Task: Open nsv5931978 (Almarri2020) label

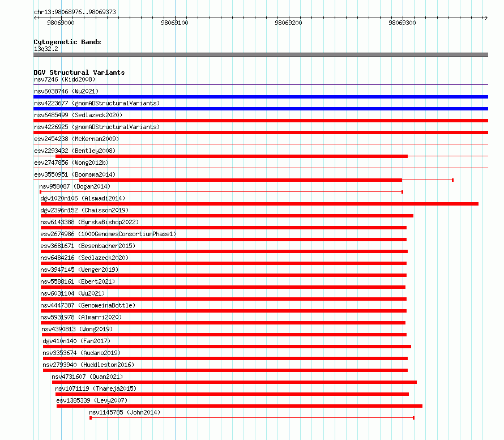Action: pos(82,317)
